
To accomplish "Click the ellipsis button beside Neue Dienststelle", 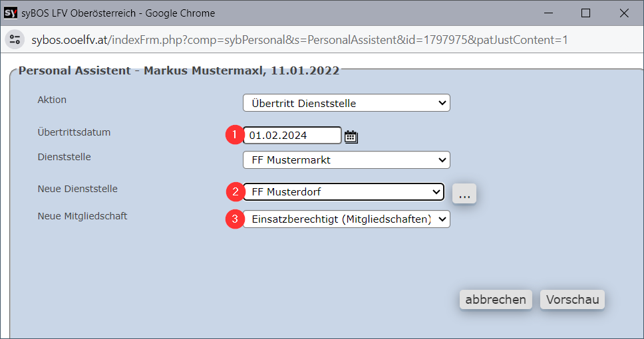I will (x=464, y=193).
